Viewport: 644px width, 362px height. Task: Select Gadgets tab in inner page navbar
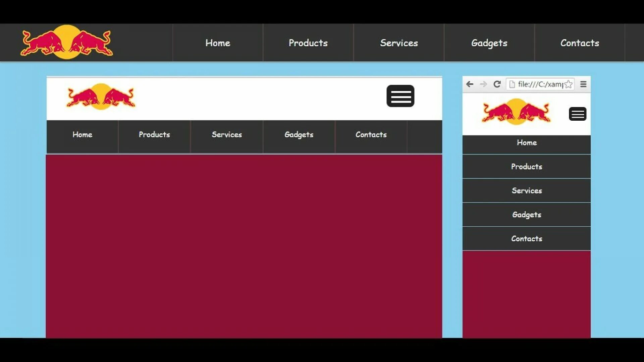click(x=299, y=134)
